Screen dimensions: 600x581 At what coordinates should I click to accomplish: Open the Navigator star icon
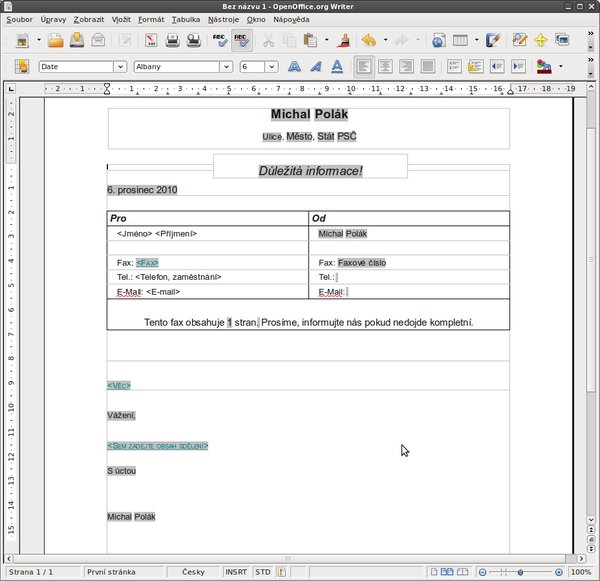tap(541, 40)
